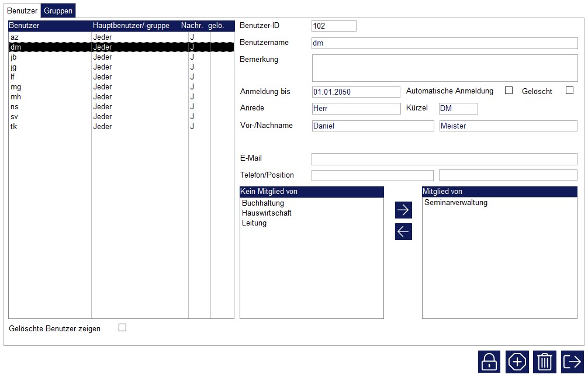
Task: Switch to the Gruppen tab
Action: pyautogui.click(x=58, y=11)
